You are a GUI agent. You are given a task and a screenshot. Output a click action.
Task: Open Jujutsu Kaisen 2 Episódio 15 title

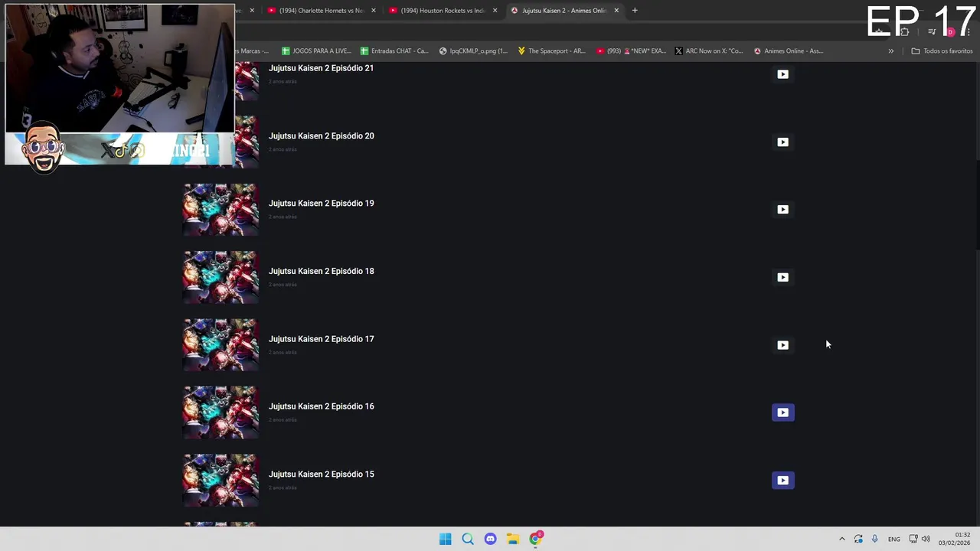pos(321,474)
